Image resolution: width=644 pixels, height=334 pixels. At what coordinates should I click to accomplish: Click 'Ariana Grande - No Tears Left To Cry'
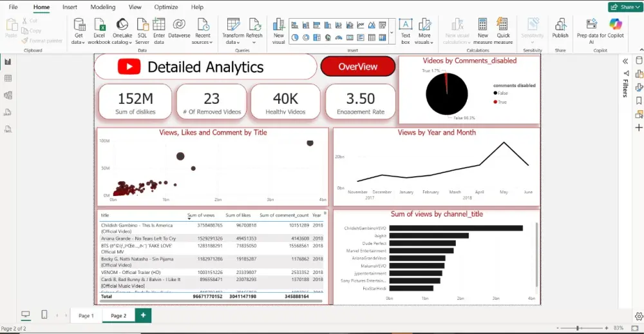138,239
